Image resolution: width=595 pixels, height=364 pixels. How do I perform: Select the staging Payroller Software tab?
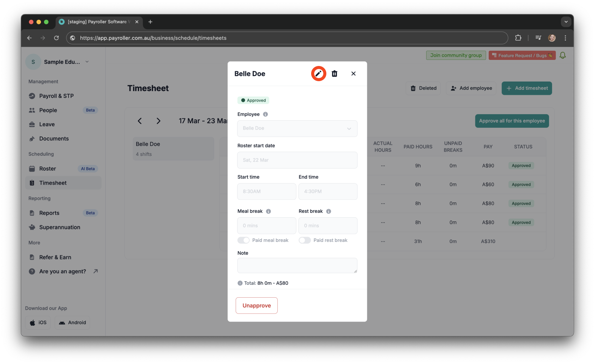(x=99, y=22)
